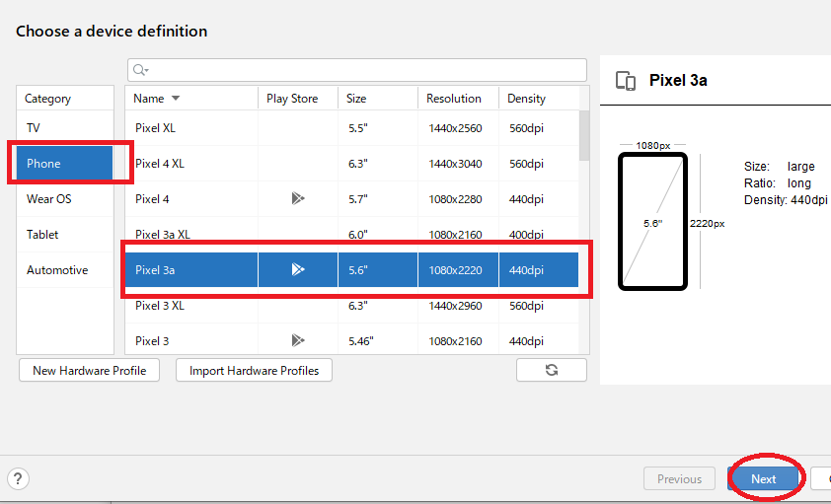Viewport: 831px width, 504px height.
Task: Click the 1440x2560 resolution cell
Action: coord(455,128)
